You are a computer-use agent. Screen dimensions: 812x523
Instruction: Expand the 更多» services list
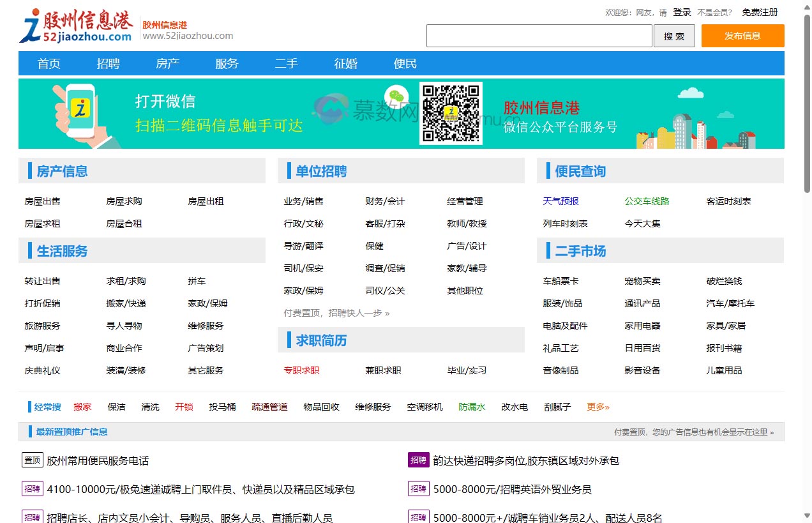pos(598,407)
